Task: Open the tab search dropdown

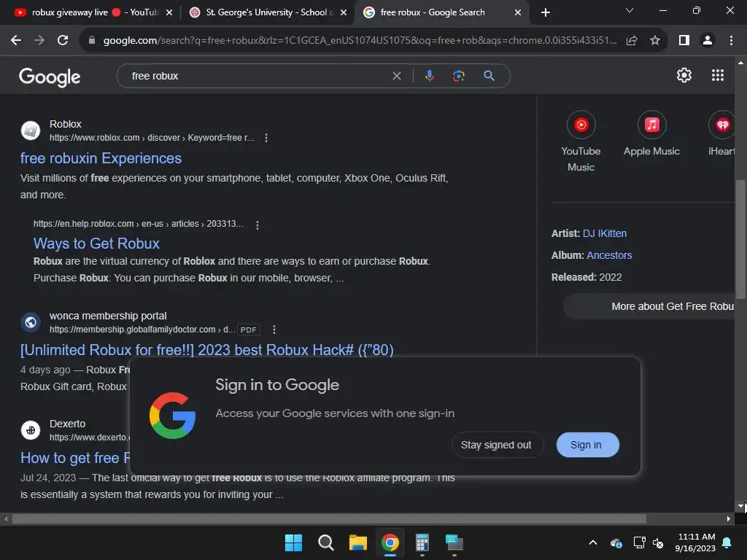Action: (x=630, y=10)
